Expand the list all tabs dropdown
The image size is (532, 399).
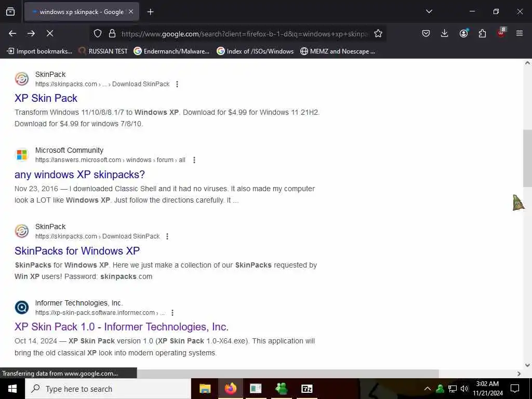pyautogui.click(x=429, y=11)
